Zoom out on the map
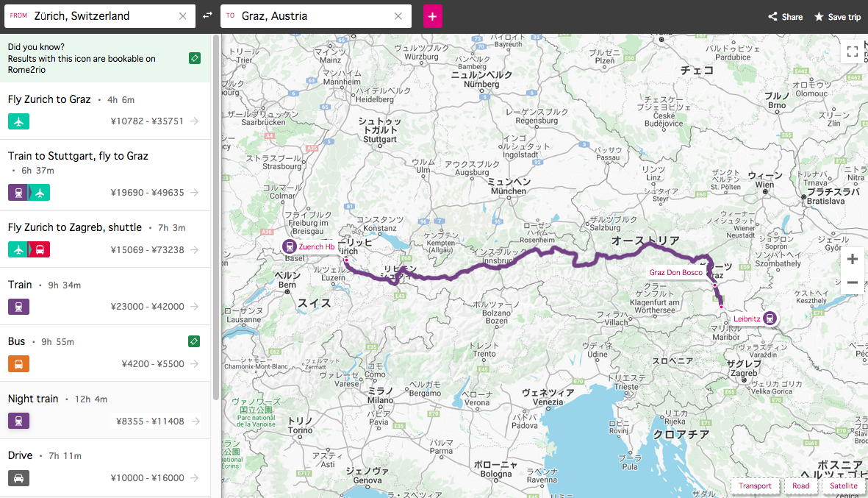This screenshot has width=868, height=498. (x=853, y=282)
